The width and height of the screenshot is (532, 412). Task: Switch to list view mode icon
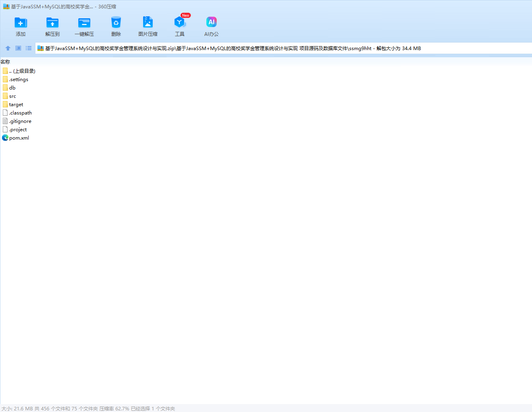29,48
